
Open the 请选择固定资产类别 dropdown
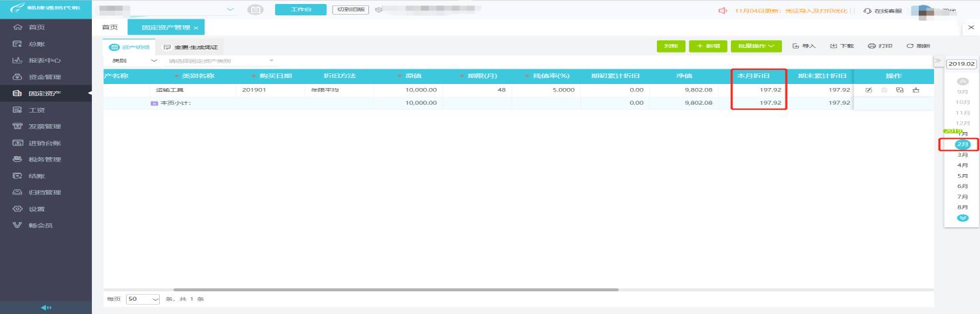pos(221,61)
